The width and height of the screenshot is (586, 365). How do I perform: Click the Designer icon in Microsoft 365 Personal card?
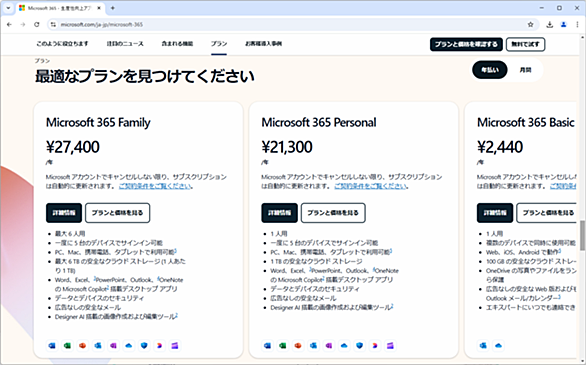coord(375,346)
